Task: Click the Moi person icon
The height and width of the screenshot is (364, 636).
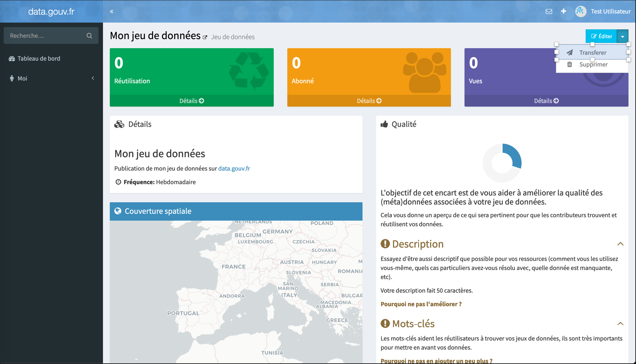Action: tap(12, 79)
